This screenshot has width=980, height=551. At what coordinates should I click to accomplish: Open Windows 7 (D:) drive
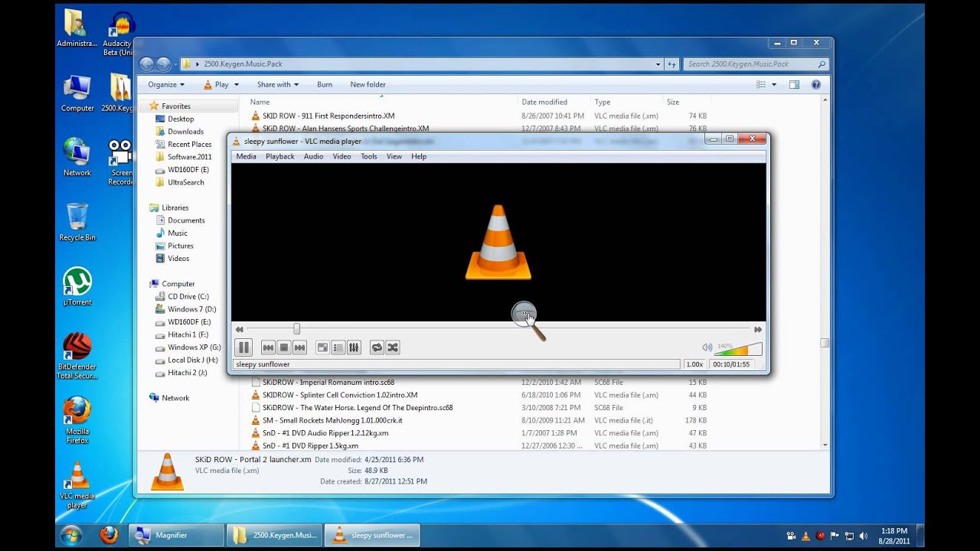[x=191, y=309]
